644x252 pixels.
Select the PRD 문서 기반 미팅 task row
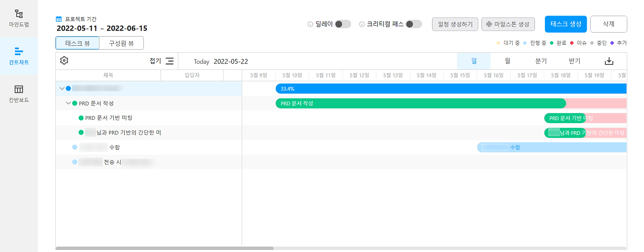click(149, 118)
